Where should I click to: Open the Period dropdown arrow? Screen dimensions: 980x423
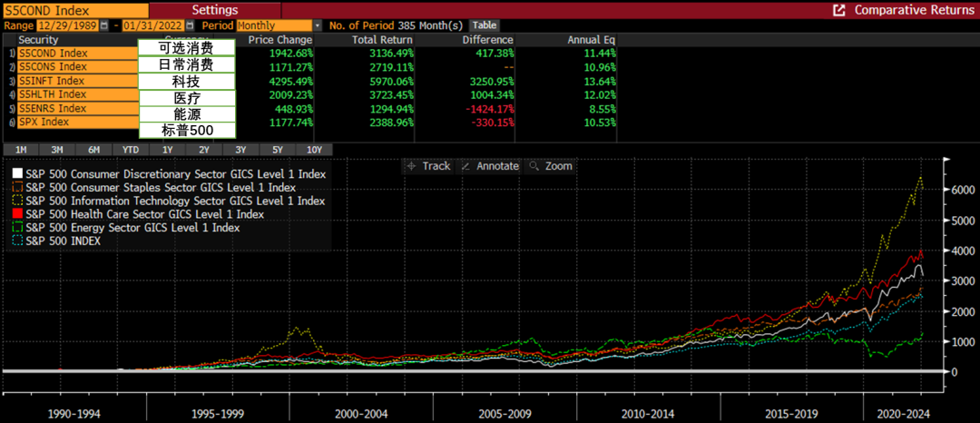point(317,25)
